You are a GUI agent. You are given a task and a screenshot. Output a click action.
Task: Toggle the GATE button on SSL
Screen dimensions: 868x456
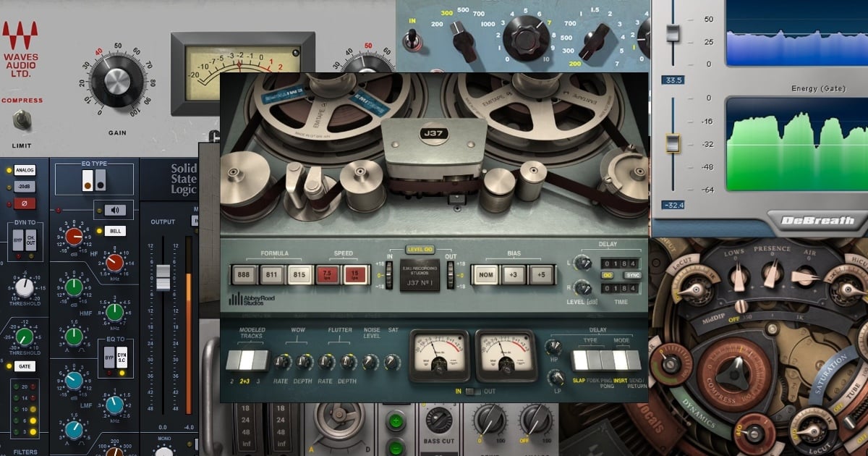(x=25, y=367)
